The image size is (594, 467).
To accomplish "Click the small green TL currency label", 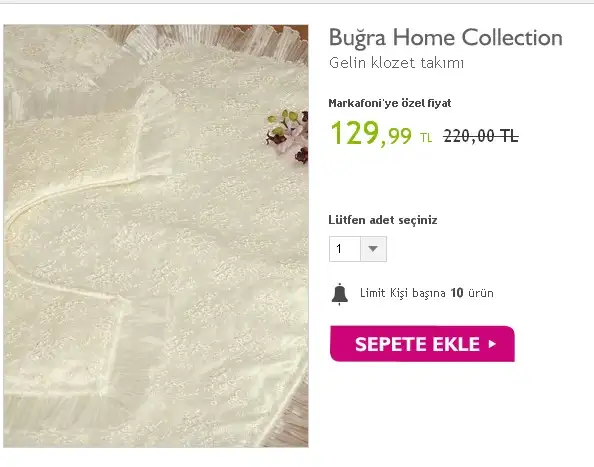I will point(426,137).
